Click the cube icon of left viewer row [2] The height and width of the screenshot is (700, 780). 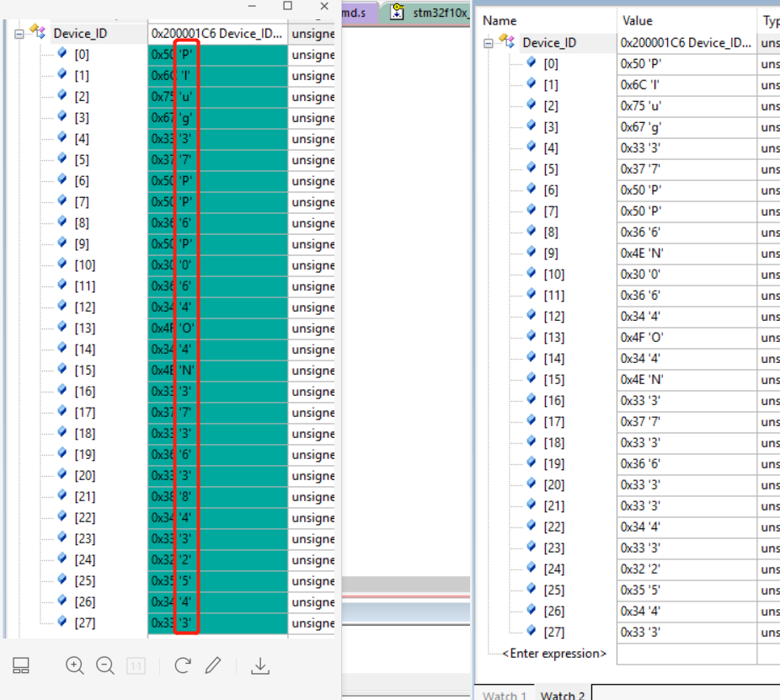coord(62,94)
